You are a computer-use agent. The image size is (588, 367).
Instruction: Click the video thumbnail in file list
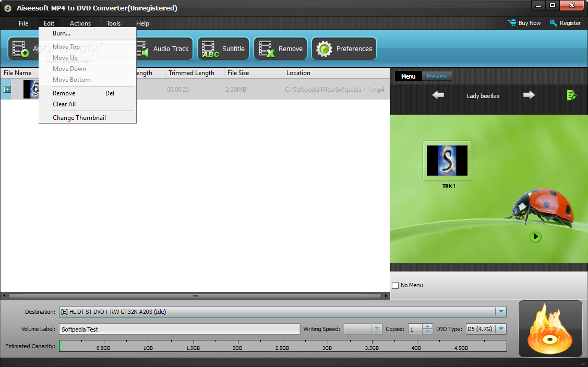[x=31, y=89]
